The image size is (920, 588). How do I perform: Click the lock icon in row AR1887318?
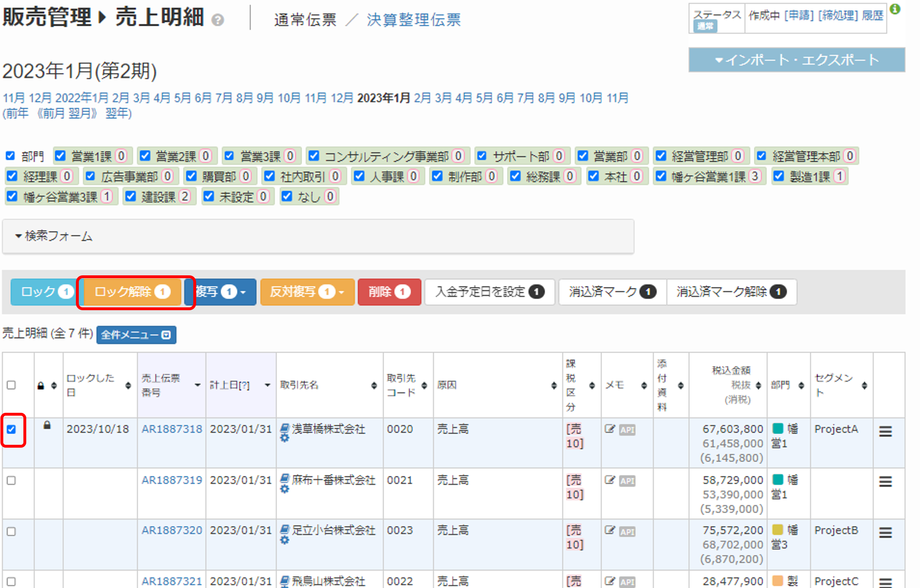47,425
